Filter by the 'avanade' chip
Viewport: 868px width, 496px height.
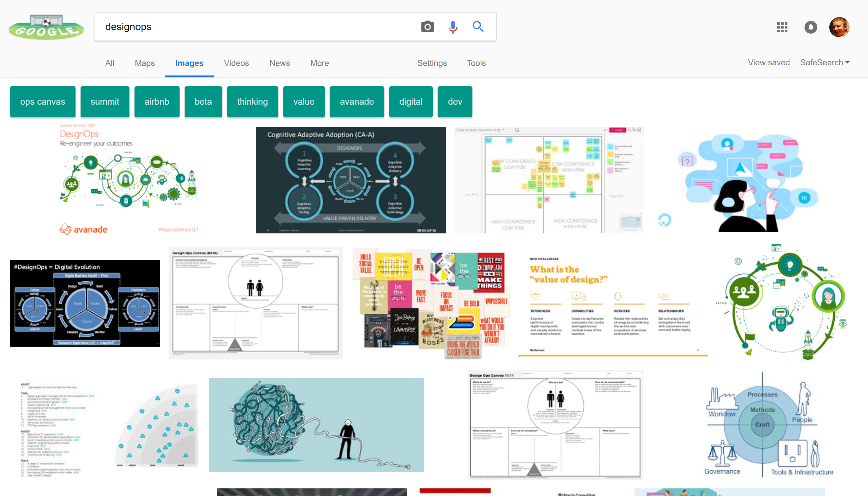tap(357, 102)
